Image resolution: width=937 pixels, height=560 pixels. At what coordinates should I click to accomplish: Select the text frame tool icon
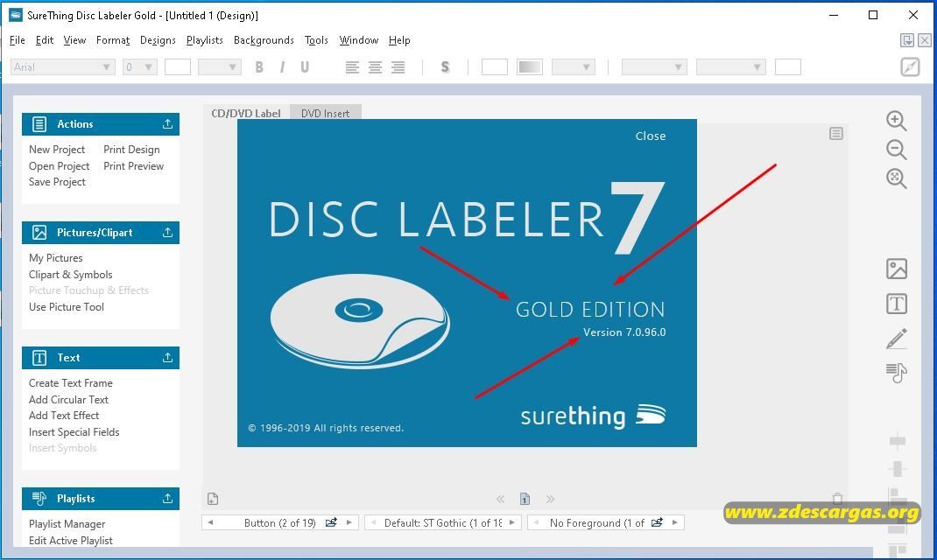897,304
